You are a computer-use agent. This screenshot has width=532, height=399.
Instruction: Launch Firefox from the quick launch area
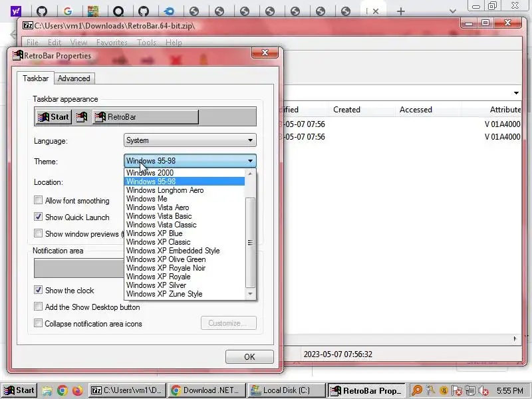[x=77, y=390]
